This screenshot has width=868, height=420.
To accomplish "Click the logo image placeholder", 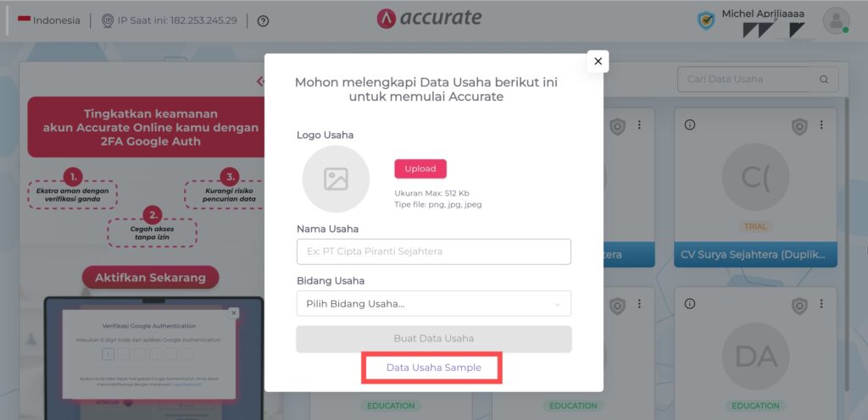I will point(336,179).
